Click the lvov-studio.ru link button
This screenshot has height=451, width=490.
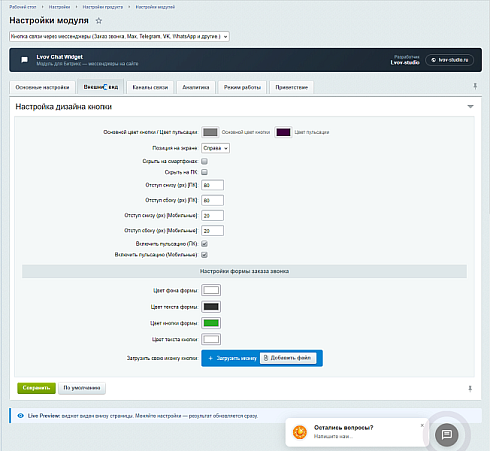point(449,60)
